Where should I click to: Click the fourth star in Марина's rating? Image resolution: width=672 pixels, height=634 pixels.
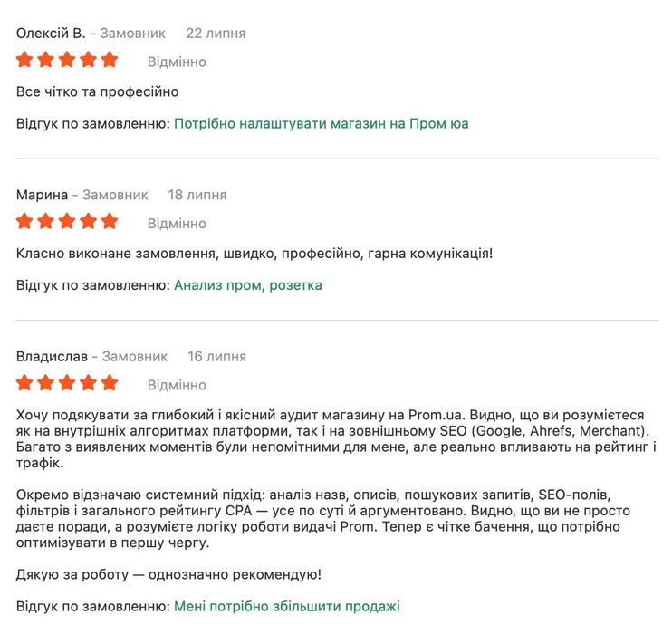point(89,221)
